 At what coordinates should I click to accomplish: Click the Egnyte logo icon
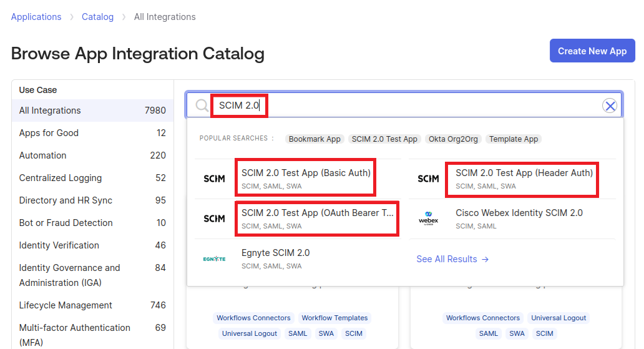tap(214, 259)
